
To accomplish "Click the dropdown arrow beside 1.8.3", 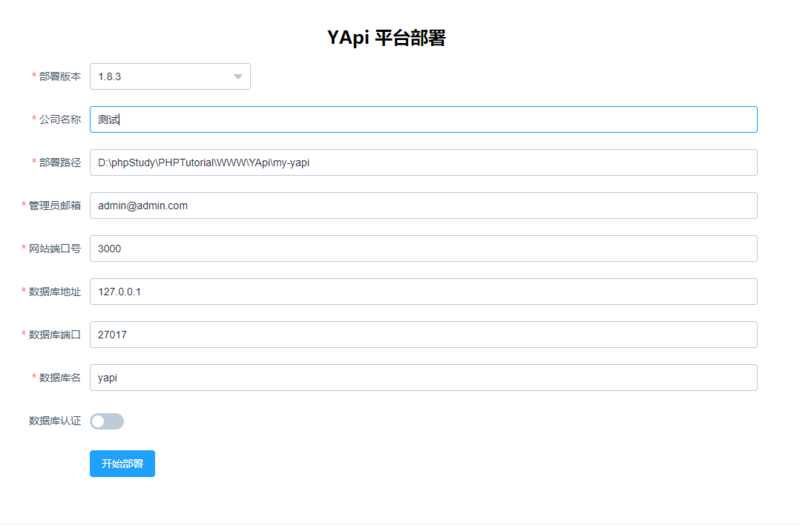I will (238, 77).
